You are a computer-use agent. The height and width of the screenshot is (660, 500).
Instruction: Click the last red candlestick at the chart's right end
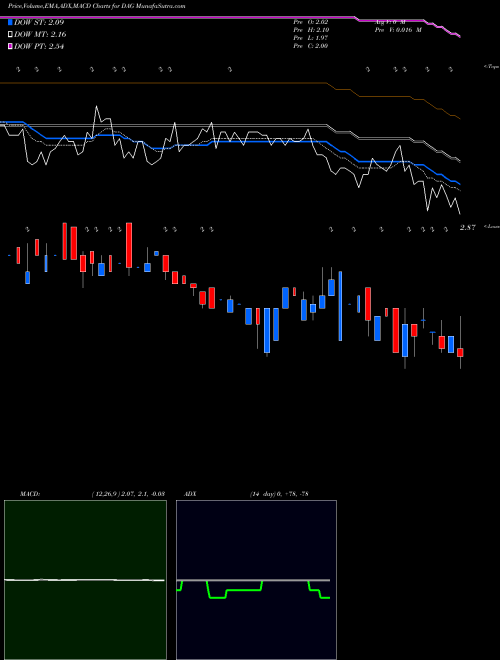[460, 352]
